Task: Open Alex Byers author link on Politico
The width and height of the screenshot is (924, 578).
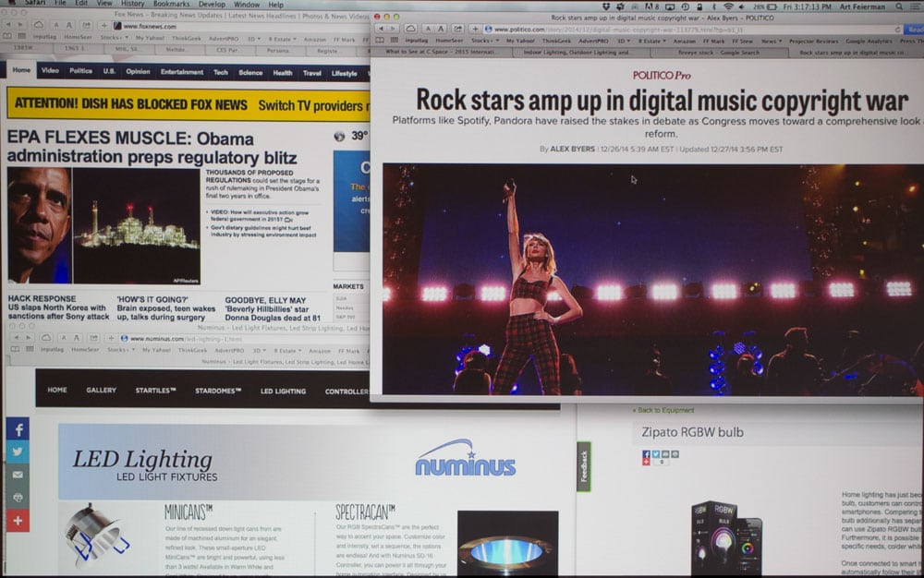Action: (572, 150)
